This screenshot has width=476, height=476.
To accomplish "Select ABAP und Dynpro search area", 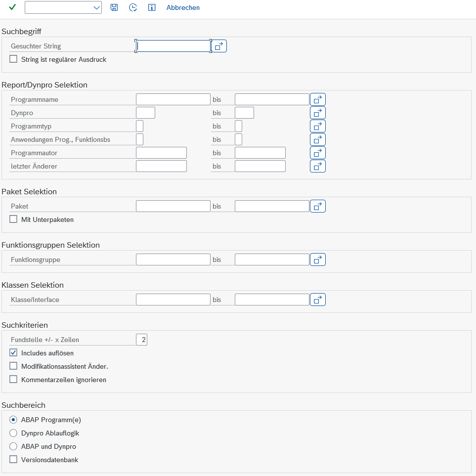I will (x=13, y=446).
